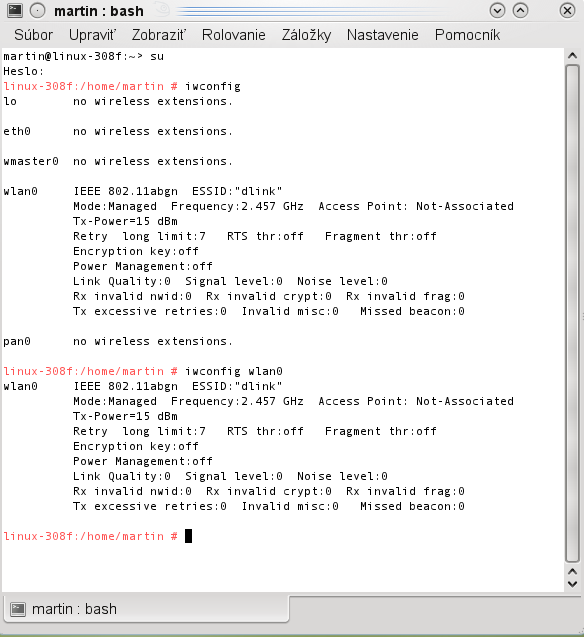Open the Zobraziť menu
584x637 pixels.
[x=159, y=35]
